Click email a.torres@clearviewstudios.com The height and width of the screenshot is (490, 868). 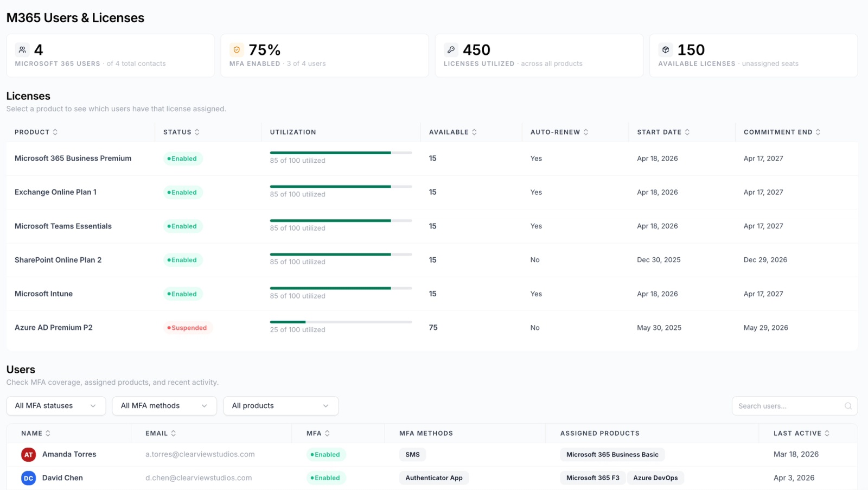200,455
